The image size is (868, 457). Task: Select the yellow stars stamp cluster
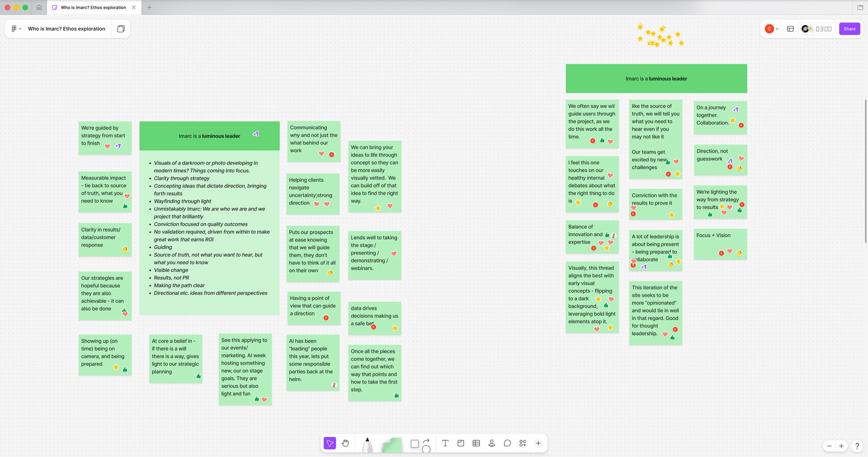pyautogui.click(x=660, y=36)
